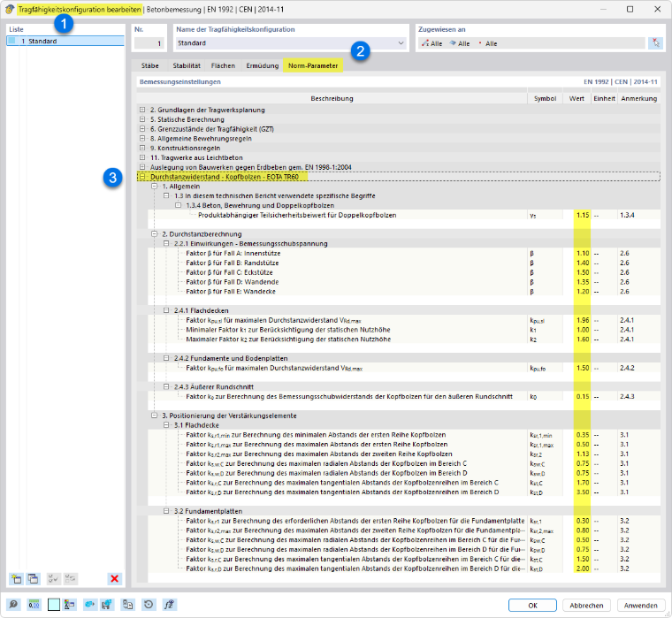Click the Anwenden button
Screen dimensions: 672x618
click(x=641, y=605)
